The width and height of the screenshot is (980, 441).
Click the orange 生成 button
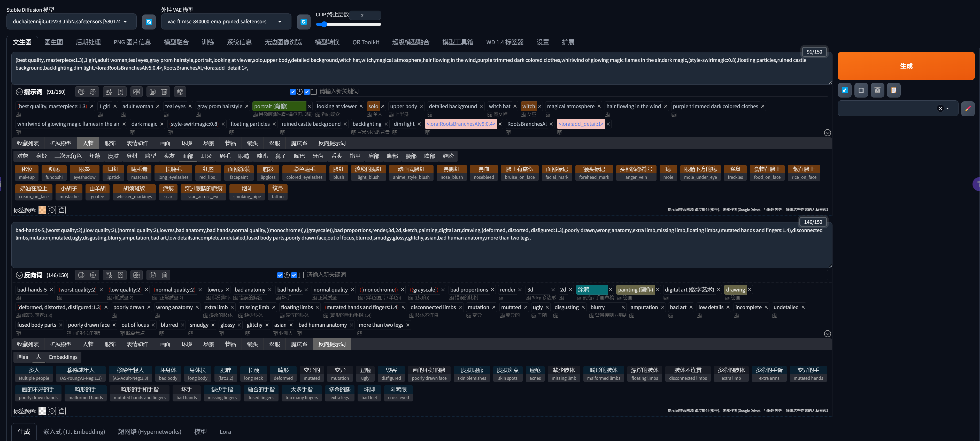906,66
